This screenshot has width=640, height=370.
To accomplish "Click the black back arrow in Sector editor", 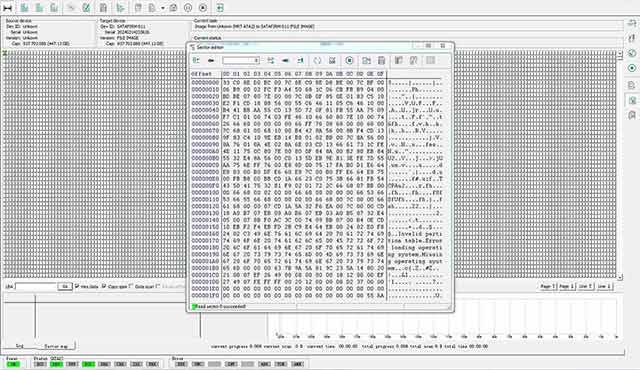I will tap(211, 61).
